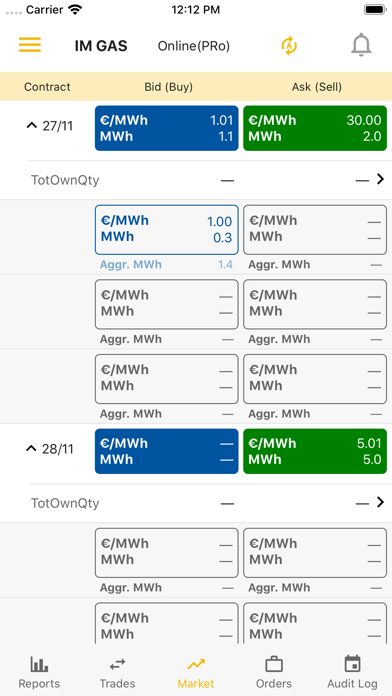392x696 pixels.
Task: Select the Market trend icon
Action: (x=196, y=664)
